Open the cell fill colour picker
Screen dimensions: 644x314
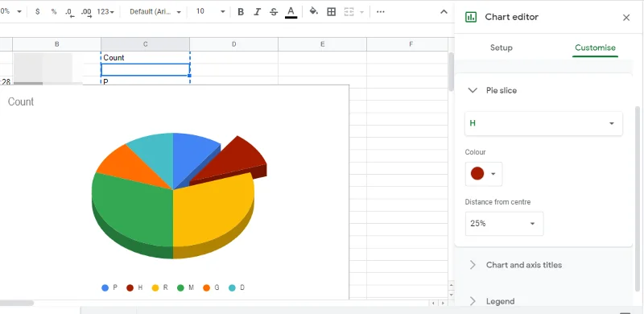pos(314,11)
